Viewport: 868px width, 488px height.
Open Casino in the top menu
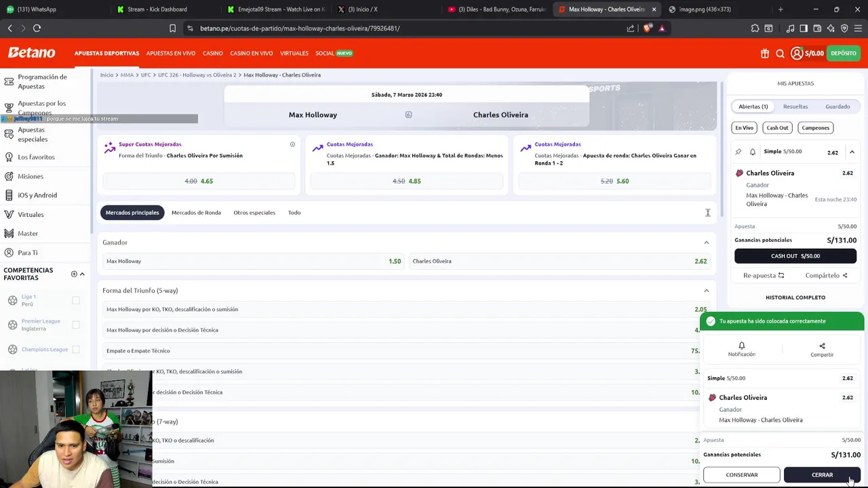[212, 54]
